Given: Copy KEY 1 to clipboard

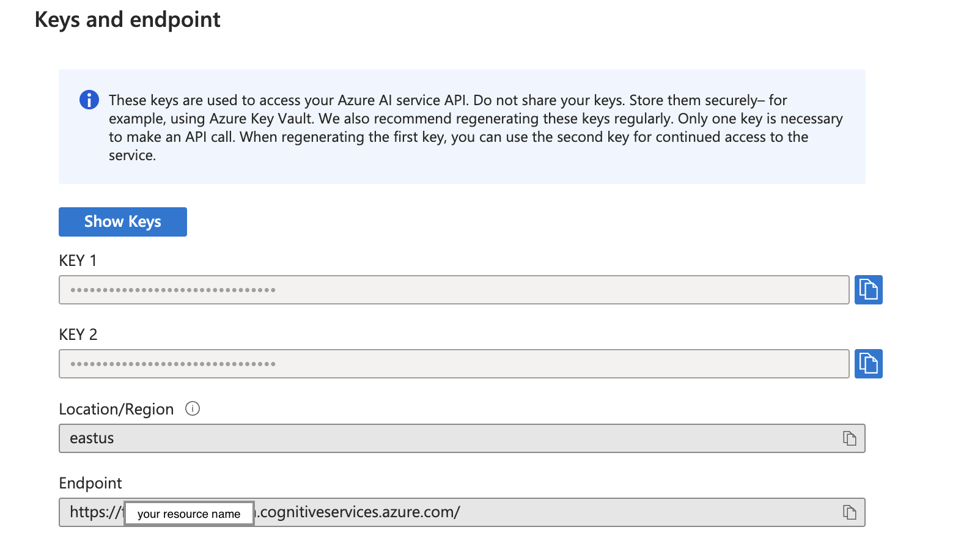Looking at the screenshot, I should (868, 290).
